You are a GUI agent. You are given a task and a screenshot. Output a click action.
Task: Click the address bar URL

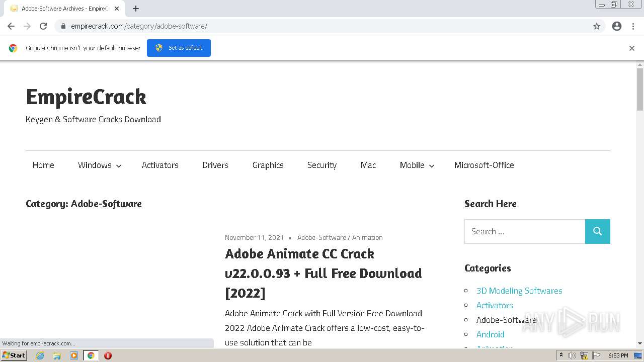139,26
